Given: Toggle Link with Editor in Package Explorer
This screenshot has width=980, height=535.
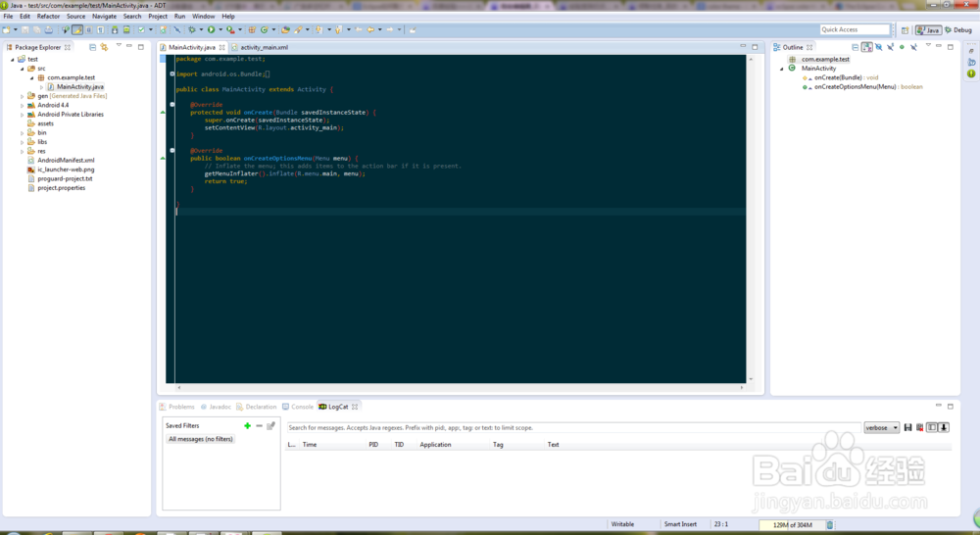Looking at the screenshot, I should point(105,47).
